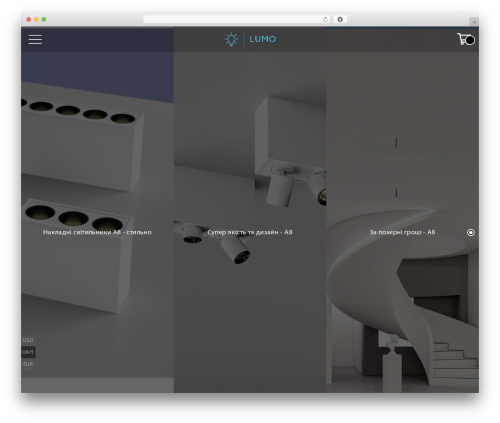Click the lightbulb logo icon

(x=231, y=39)
